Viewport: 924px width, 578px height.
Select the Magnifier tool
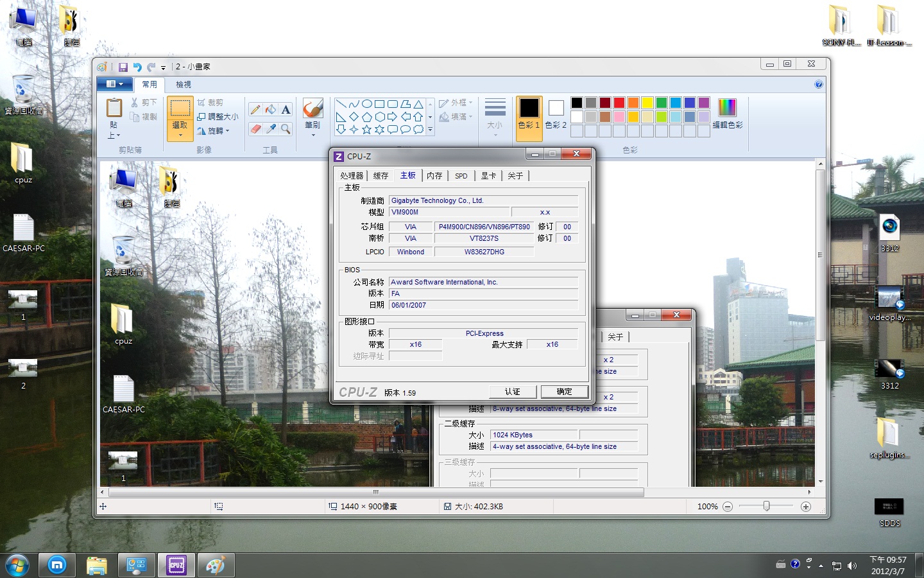[x=286, y=128]
